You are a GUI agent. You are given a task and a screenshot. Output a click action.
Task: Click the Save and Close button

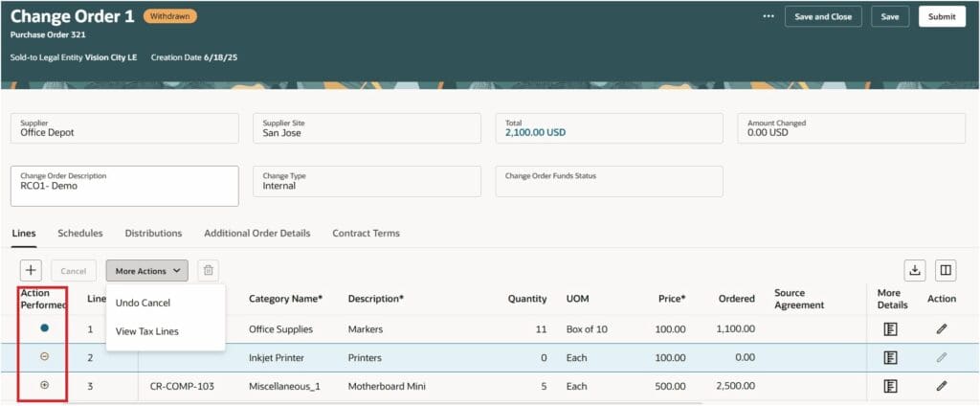(823, 16)
